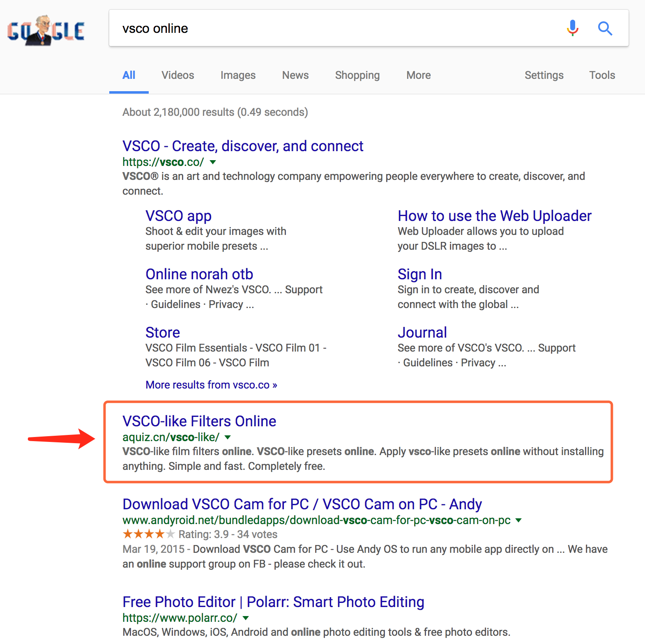Click the Sign in to create snippet

(468, 297)
